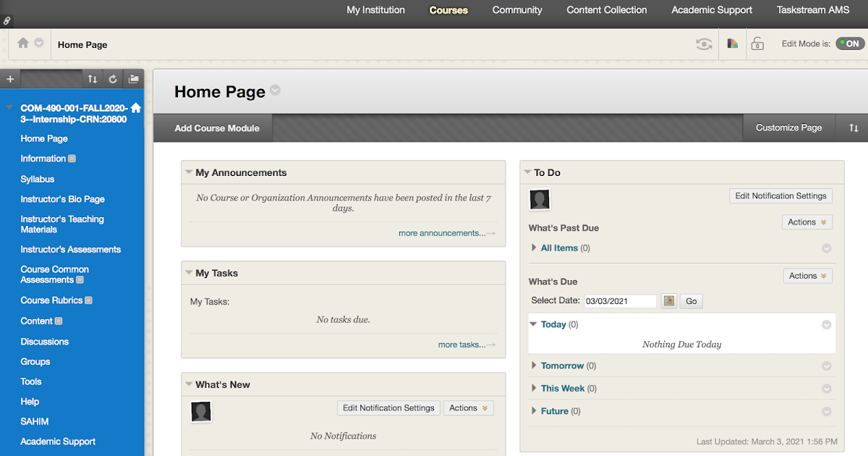Click the course menu reorder arrows icon
The image size is (868, 456).
(x=93, y=79)
